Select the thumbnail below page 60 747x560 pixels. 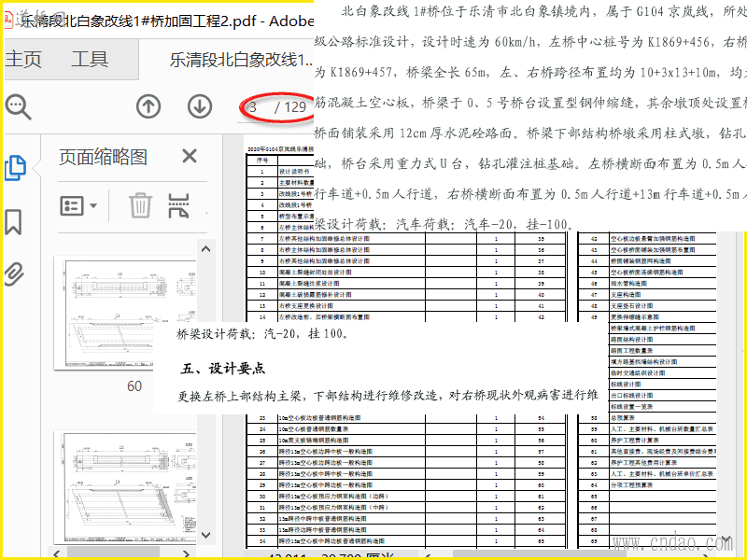click(126, 487)
